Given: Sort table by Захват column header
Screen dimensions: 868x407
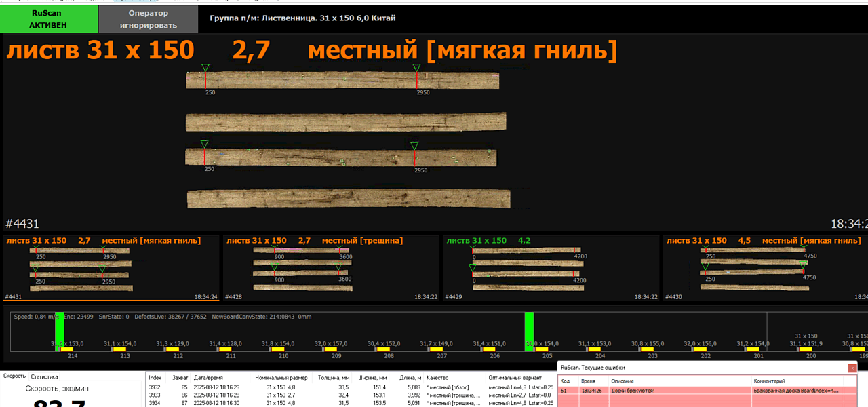Looking at the screenshot, I should coord(180,377).
